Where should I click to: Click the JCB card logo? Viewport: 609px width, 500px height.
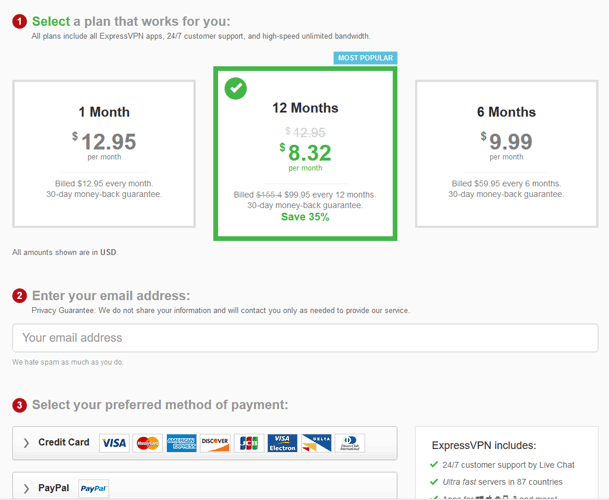point(249,443)
